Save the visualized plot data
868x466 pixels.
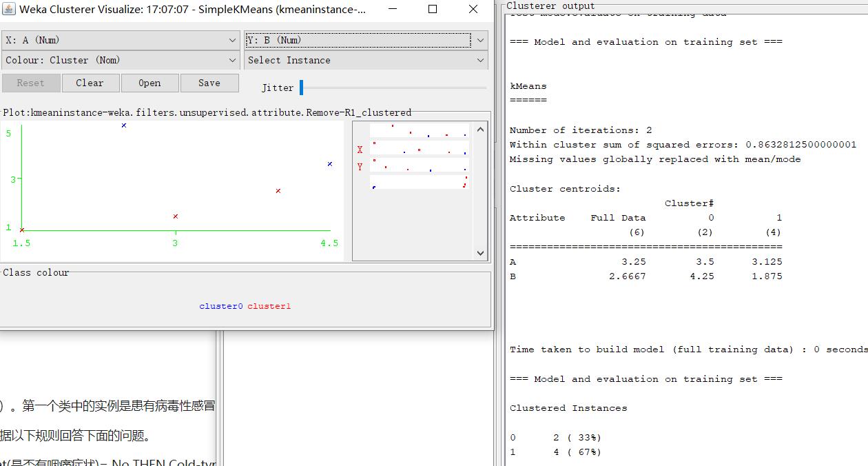[x=209, y=83]
